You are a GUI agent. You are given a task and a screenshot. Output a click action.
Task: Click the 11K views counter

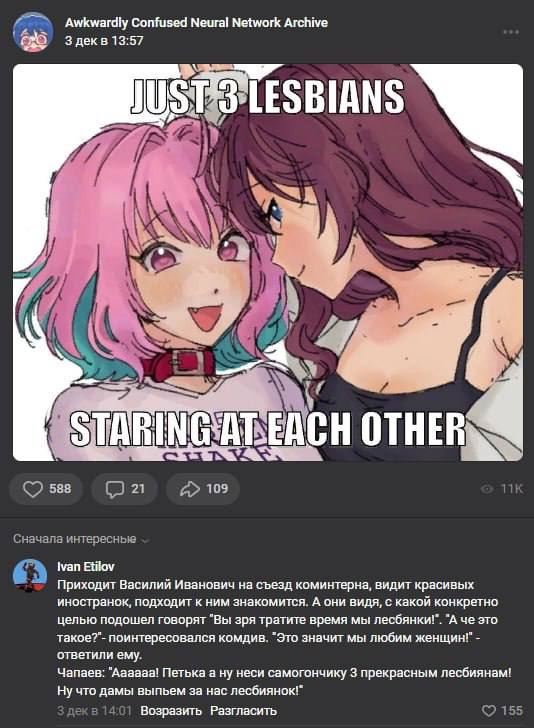[x=512, y=489]
